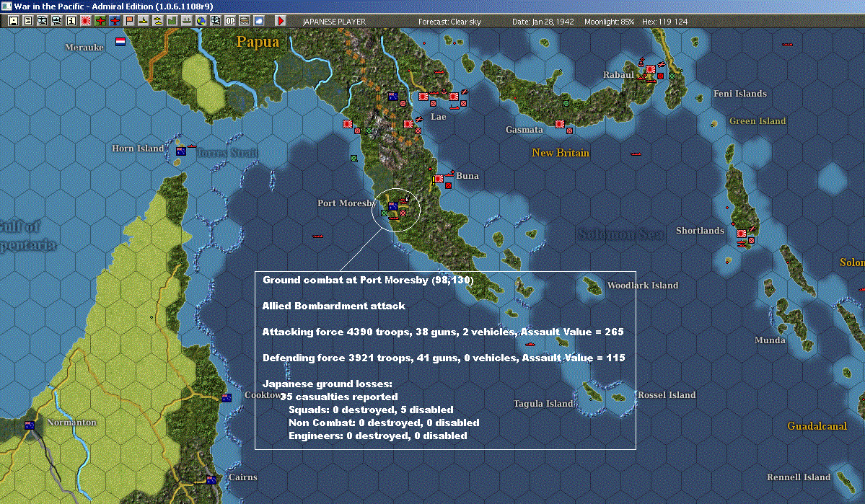Image resolution: width=865 pixels, height=504 pixels.
Task: Open the information 'i' toolbar icon
Action: [71, 21]
